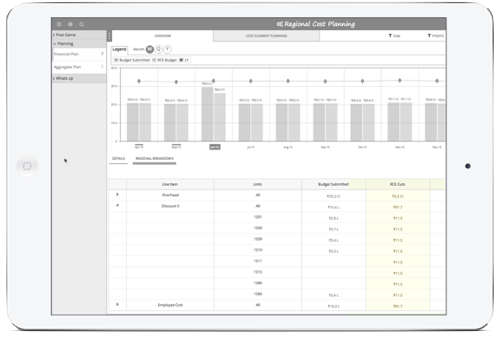Click the settings icon beside Regional Cost Planning
Image resolution: width=500 pixels, height=360 pixels.
pyautogui.click(x=280, y=24)
